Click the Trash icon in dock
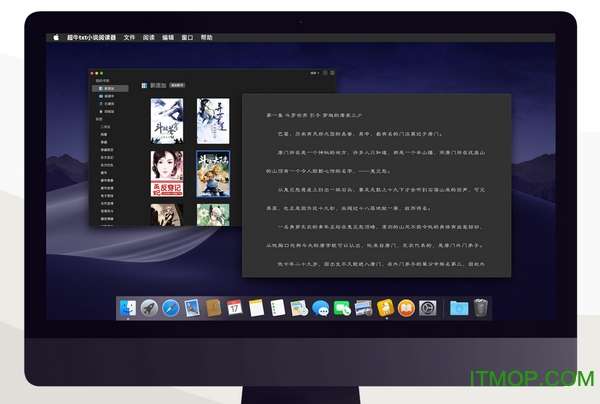The height and width of the screenshot is (404, 600). pyautogui.click(x=481, y=309)
